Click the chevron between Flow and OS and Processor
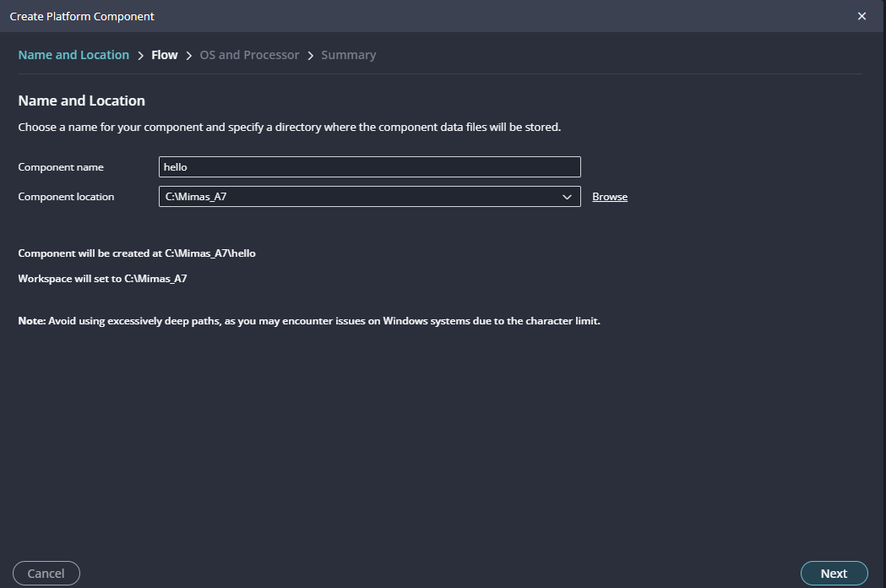 pyautogui.click(x=189, y=56)
